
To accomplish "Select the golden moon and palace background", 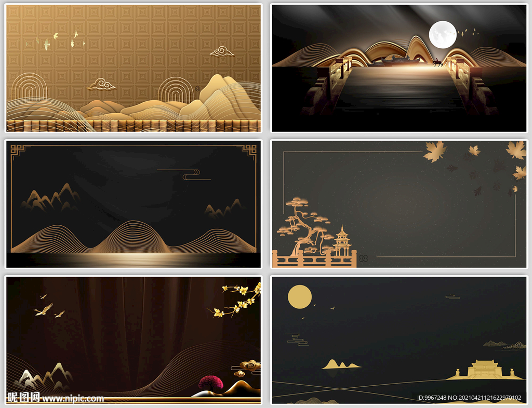I will pos(399,340).
